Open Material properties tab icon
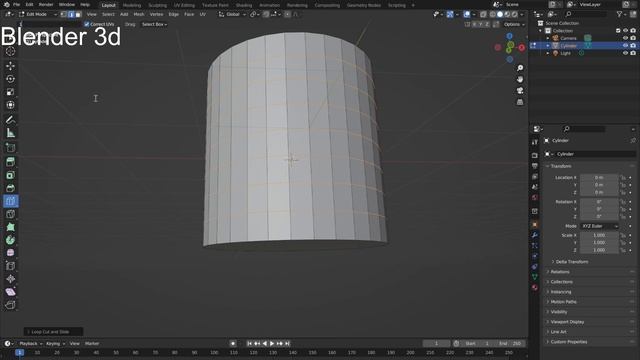 pos(535,288)
